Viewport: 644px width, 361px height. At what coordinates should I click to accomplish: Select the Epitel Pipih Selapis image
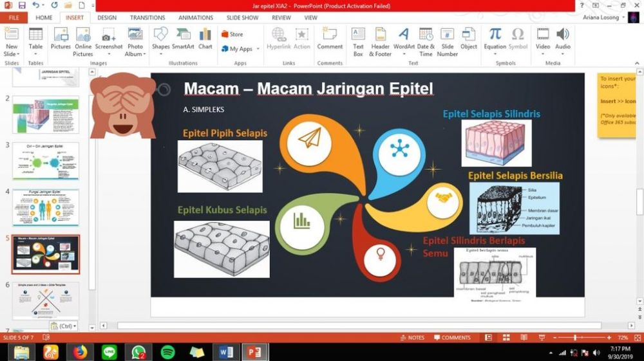coord(220,166)
